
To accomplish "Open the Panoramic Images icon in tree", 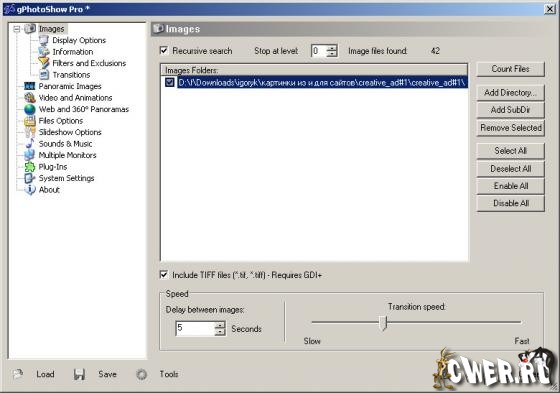I will 30,86.
